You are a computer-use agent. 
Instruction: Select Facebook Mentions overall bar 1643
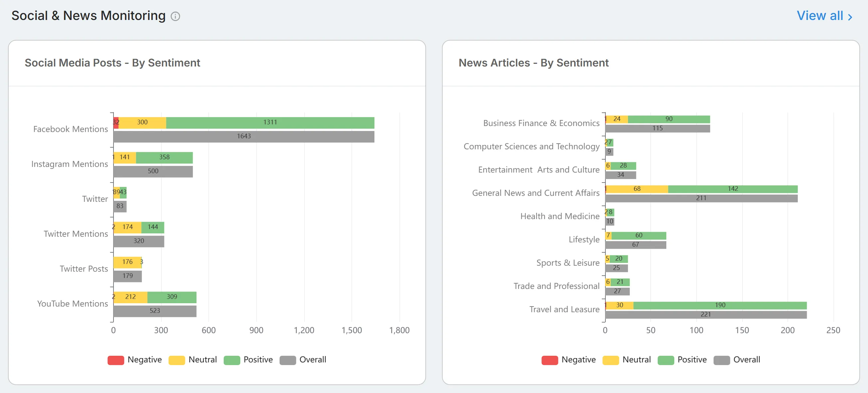coord(244,137)
